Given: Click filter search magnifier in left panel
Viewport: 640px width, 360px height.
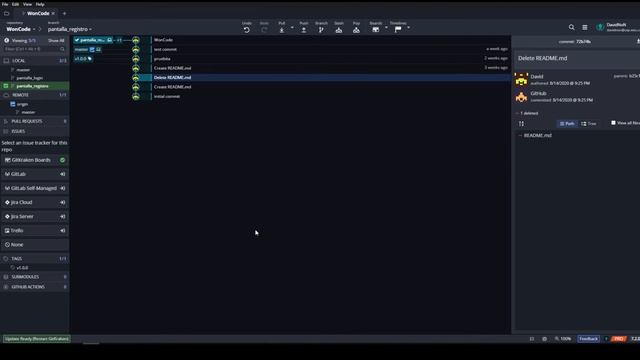Looking at the screenshot, I should 62,49.
